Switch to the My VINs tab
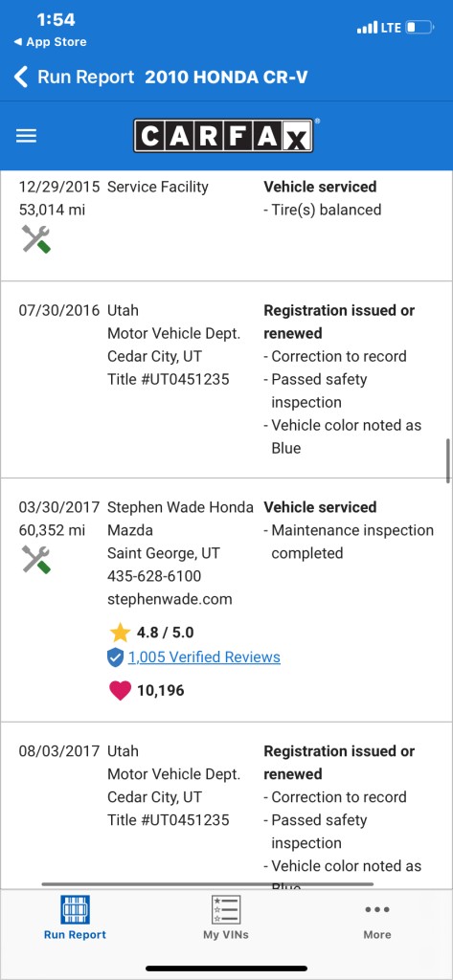 [226, 918]
